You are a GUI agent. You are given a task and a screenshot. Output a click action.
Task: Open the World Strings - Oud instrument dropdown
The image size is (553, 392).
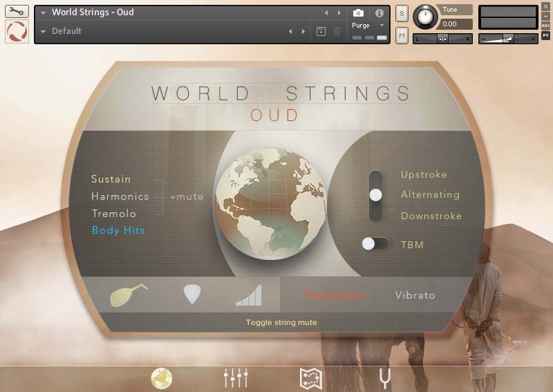(x=43, y=12)
